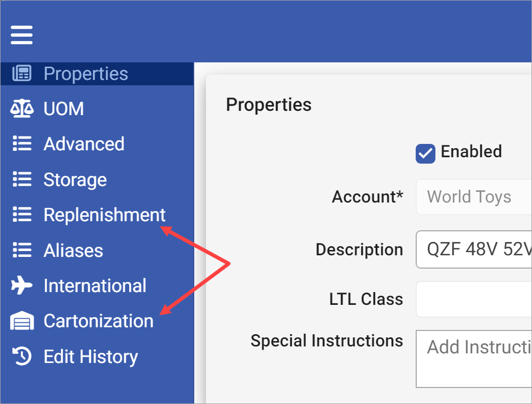Click the Properties grid icon in sidebar

21,73
